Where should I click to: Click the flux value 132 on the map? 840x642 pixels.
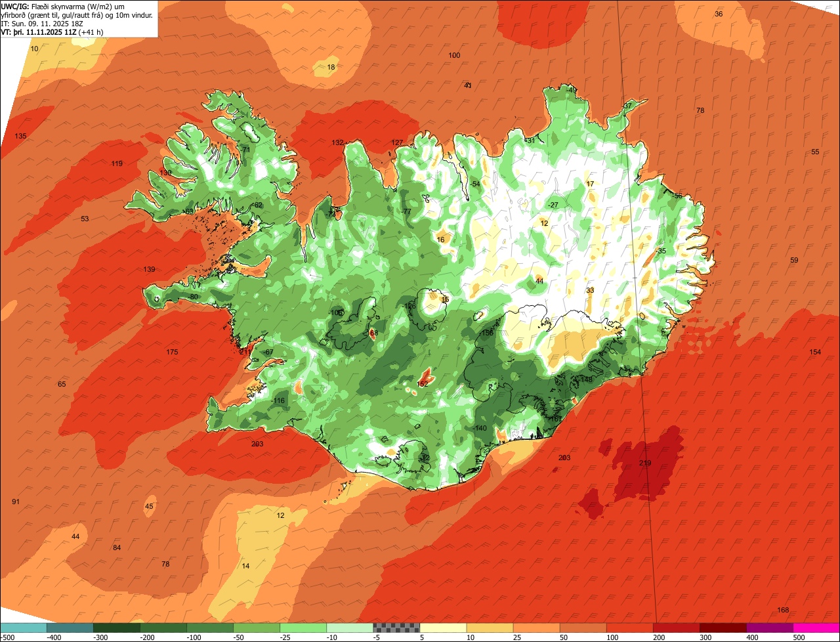point(337,143)
